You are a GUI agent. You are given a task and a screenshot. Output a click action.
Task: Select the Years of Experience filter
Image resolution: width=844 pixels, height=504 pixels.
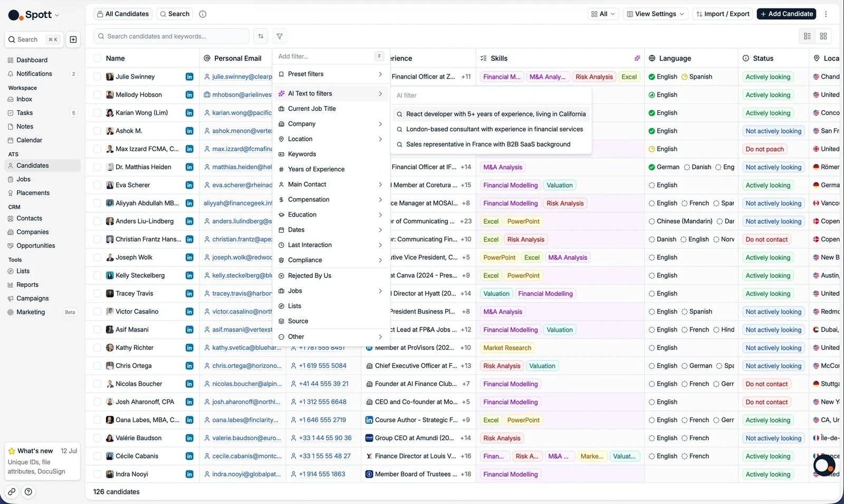(331, 169)
